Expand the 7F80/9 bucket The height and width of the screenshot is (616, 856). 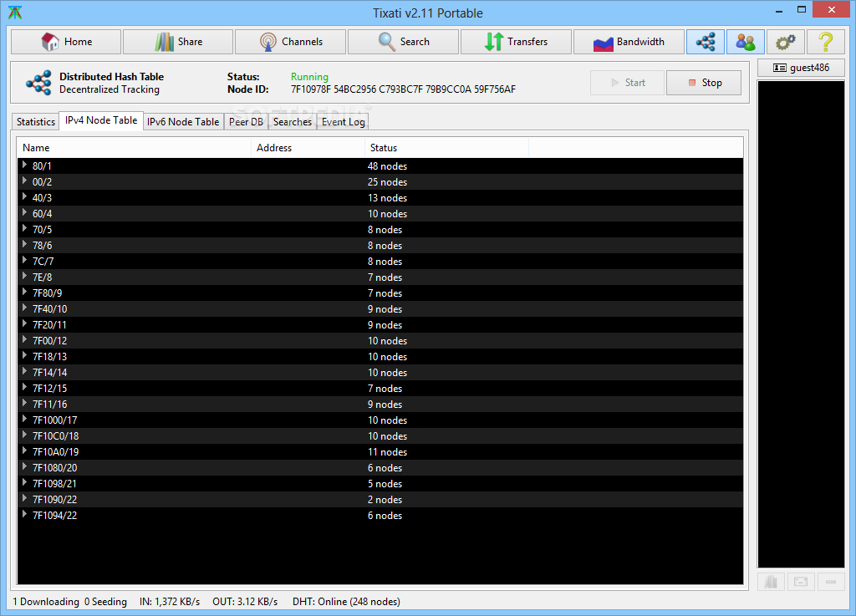pyautogui.click(x=24, y=292)
